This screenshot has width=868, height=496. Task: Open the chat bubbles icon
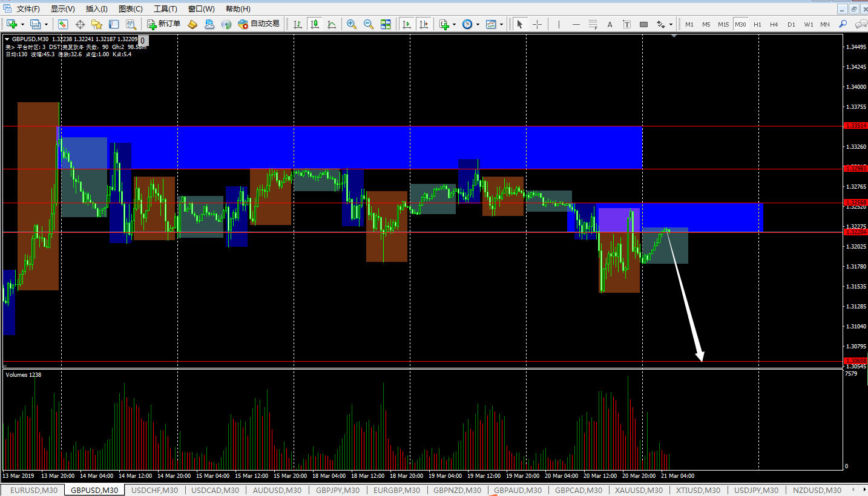[x=860, y=24]
